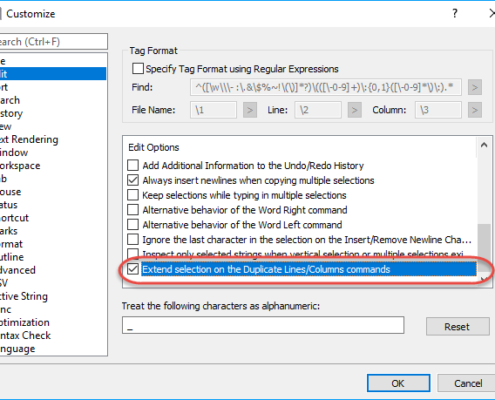Toggle Always insert newlines when copying multiple selections

(x=133, y=180)
